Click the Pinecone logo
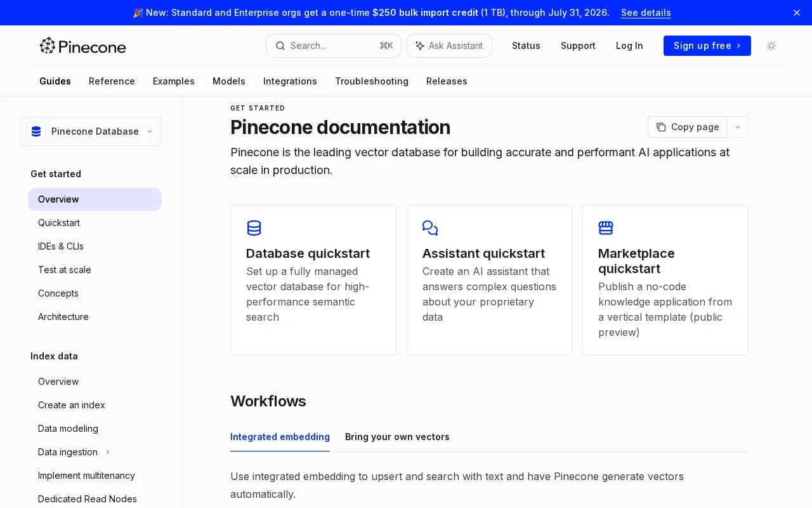The height and width of the screenshot is (508, 812). click(x=82, y=46)
